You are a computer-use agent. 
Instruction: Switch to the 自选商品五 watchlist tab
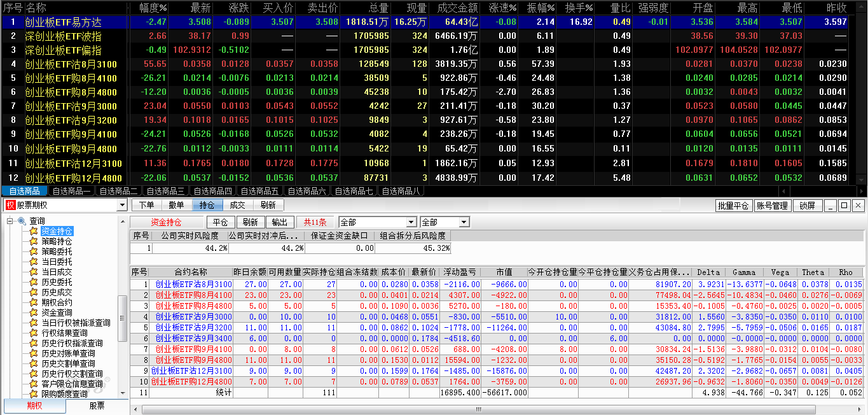click(x=260, y=191)
